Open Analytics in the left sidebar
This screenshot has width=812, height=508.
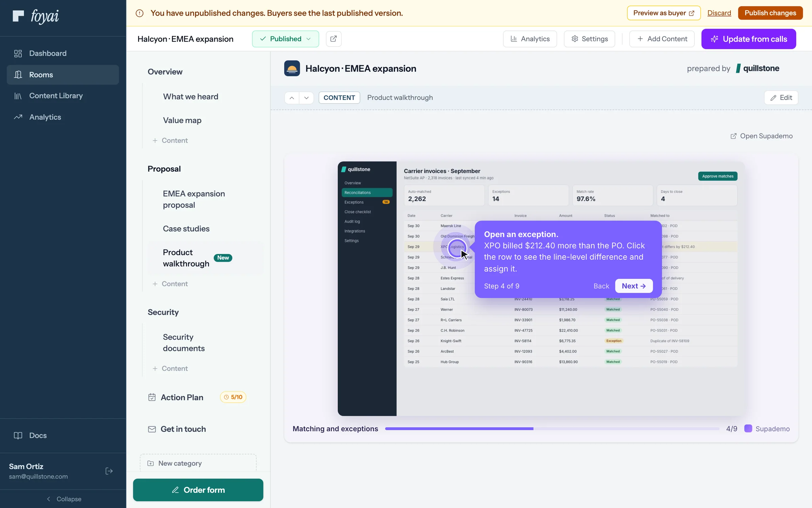click(x=63, y=117)
